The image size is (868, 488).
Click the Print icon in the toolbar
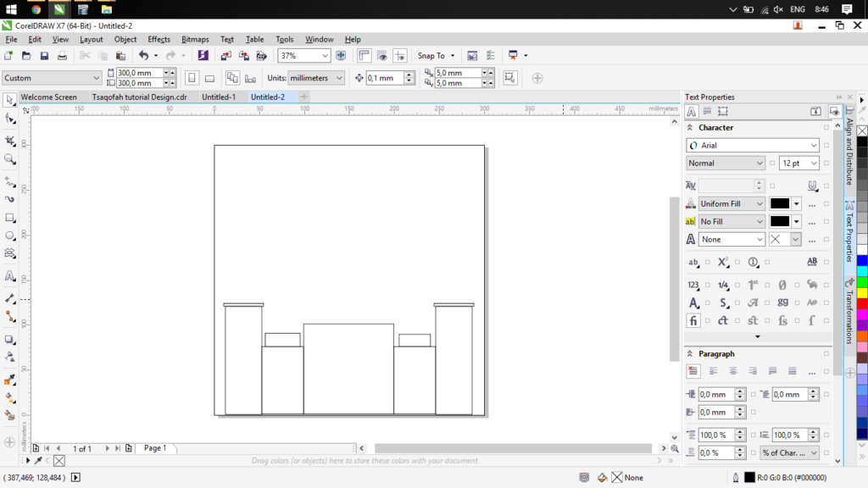point(62,56)
